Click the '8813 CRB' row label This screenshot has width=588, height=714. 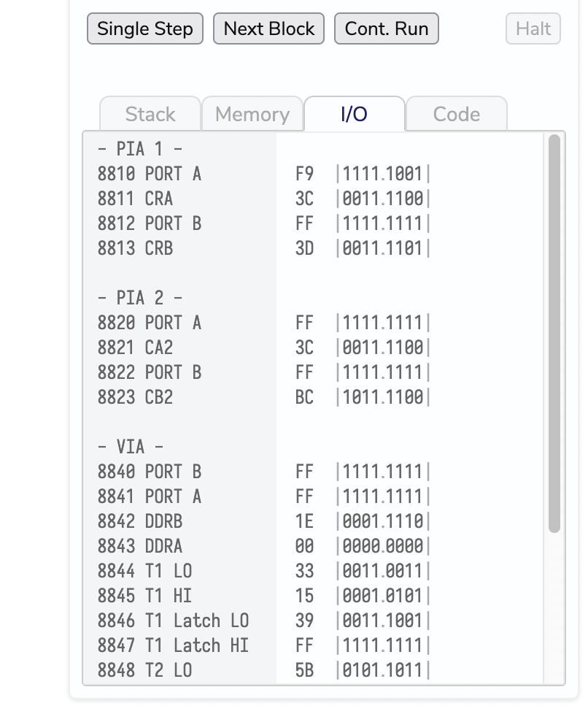[135, 248]
